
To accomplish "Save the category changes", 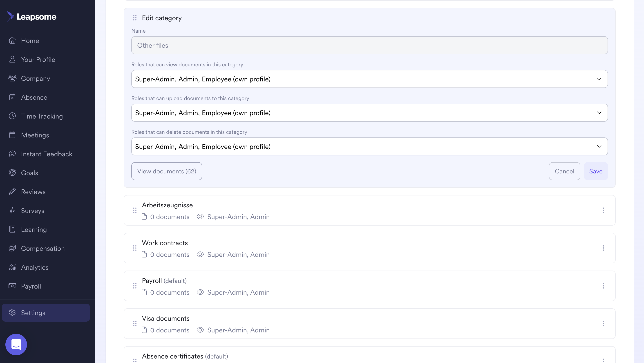I will (x=596, y=171).
